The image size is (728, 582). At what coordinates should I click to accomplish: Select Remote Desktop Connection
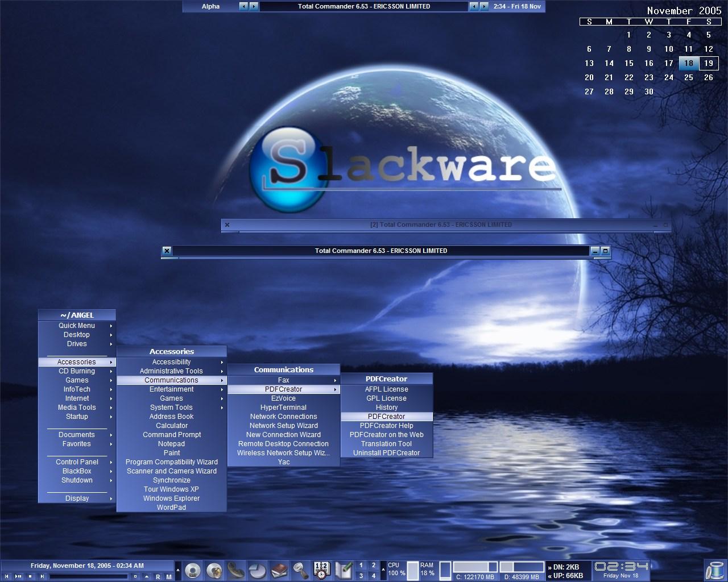284,444
